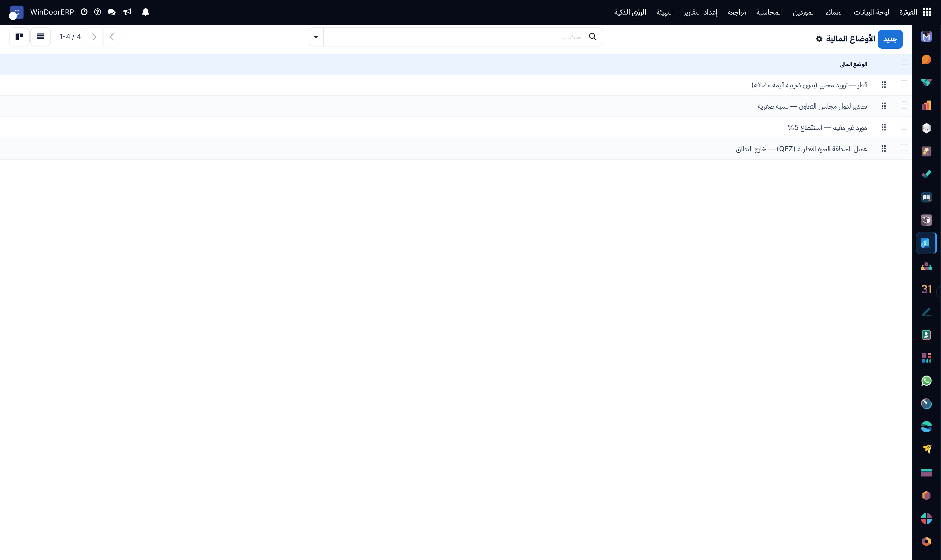Open the Employees people app icon
The height and width of the screenshot is (560, 941).
tap(926, 266)
